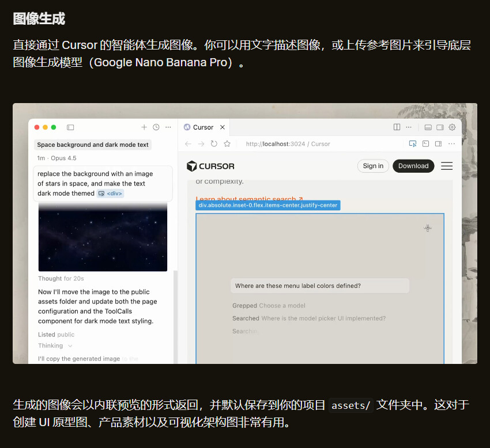Click the 图像生成 heading

click(x=39, y=19)
